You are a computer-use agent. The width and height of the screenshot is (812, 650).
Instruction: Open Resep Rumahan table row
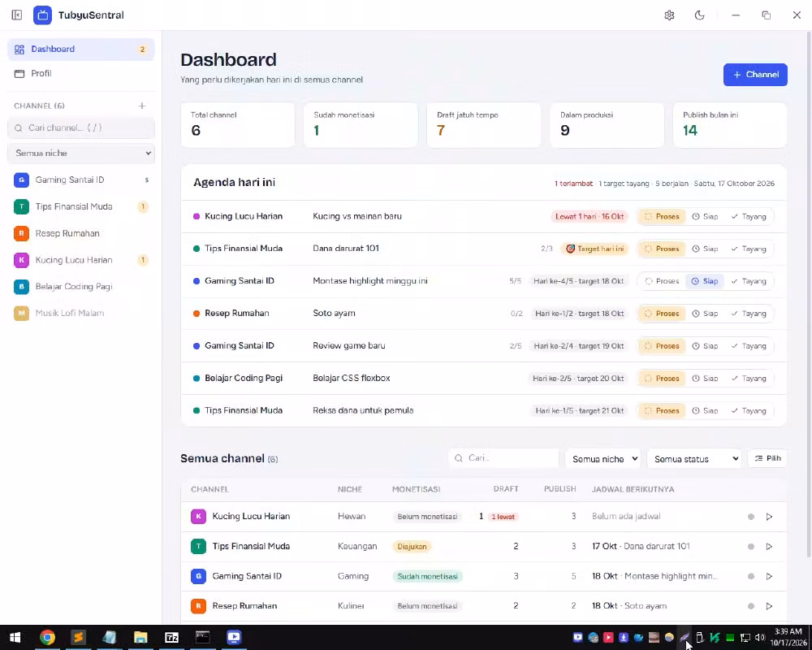click(x=484, y=606)
